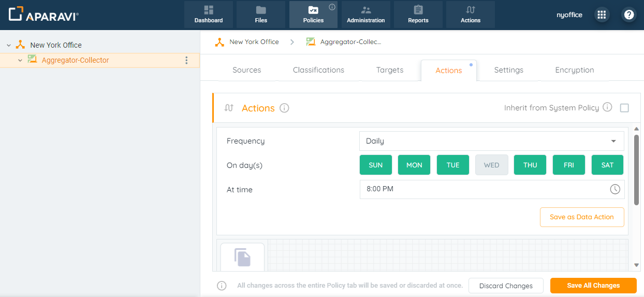Toggle the SUN day button off
The image size is (644, 297).
[x=376, y=165]
